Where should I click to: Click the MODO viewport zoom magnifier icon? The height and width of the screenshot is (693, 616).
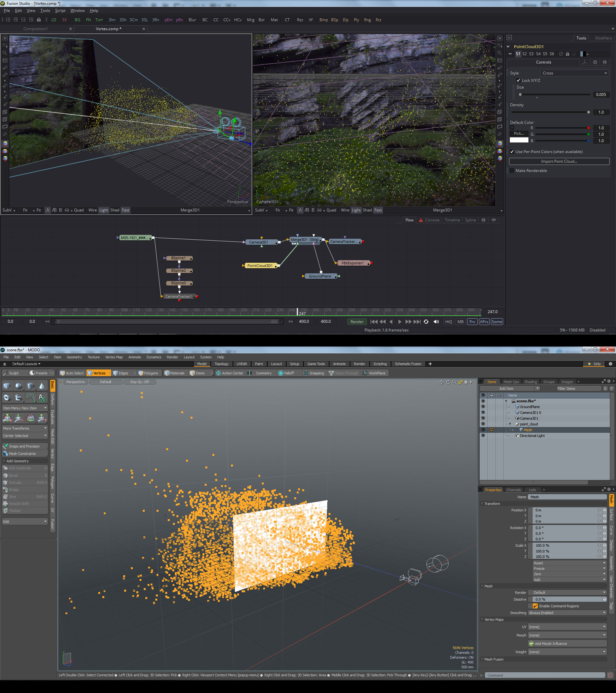click(454, 382)
